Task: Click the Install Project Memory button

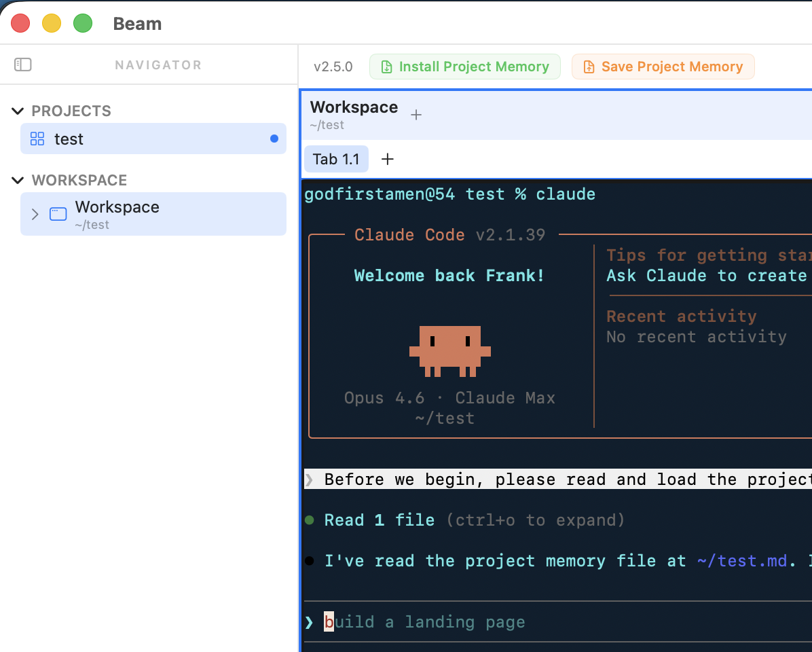Action: tap(465, 67)
